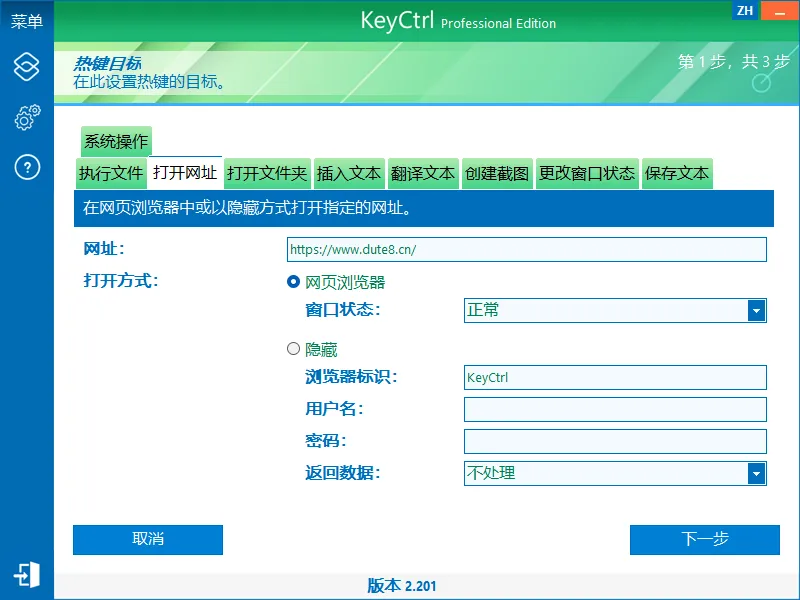Focus the 用户名 input field
The width and height of the screenshot is (800, 600).
pos(615,409)
